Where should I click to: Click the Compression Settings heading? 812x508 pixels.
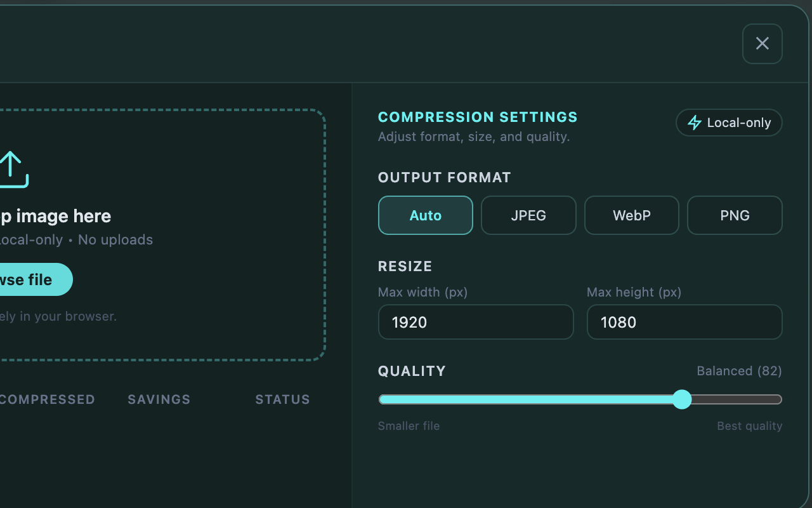pyautogui.click(x=478, y=117)
